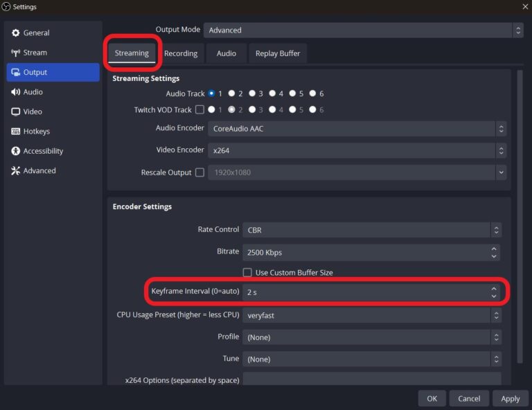Screen dimensions: 532x410
Task: Switch to the Recording tab
Action: pyautogui.click(x=181, y=53)
